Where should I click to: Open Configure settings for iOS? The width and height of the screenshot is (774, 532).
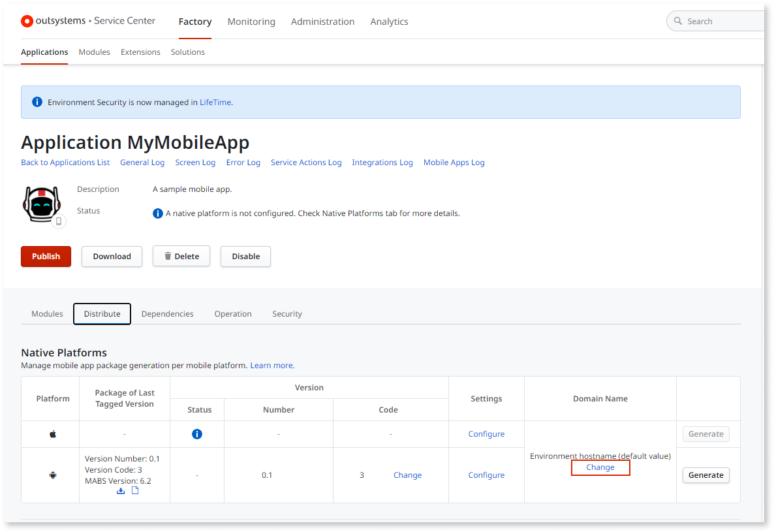tap(486, 434)
